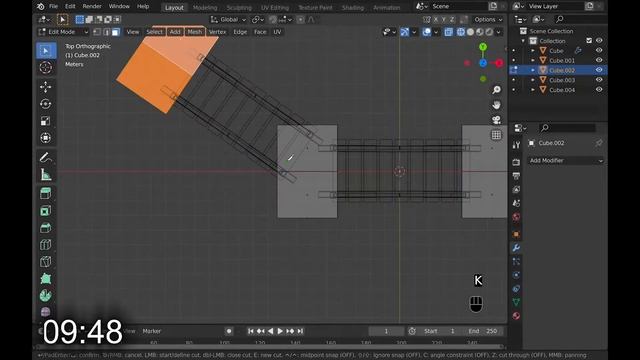Select the Annotate tool

click(46, 158)
